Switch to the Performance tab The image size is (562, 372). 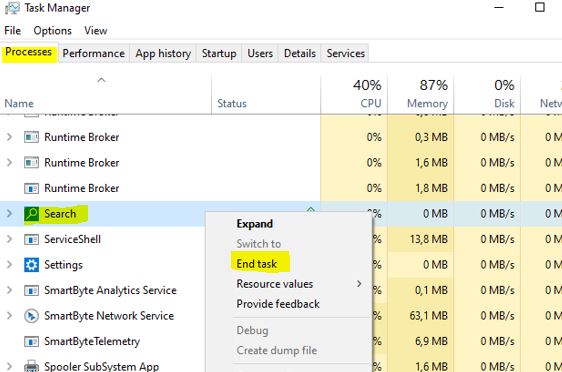(x=94, y=53)
